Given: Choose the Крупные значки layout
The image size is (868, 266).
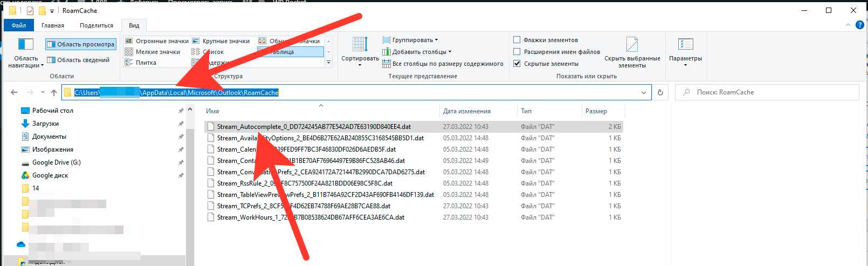Looking at the screenshot, I should (x=221, y=41).
